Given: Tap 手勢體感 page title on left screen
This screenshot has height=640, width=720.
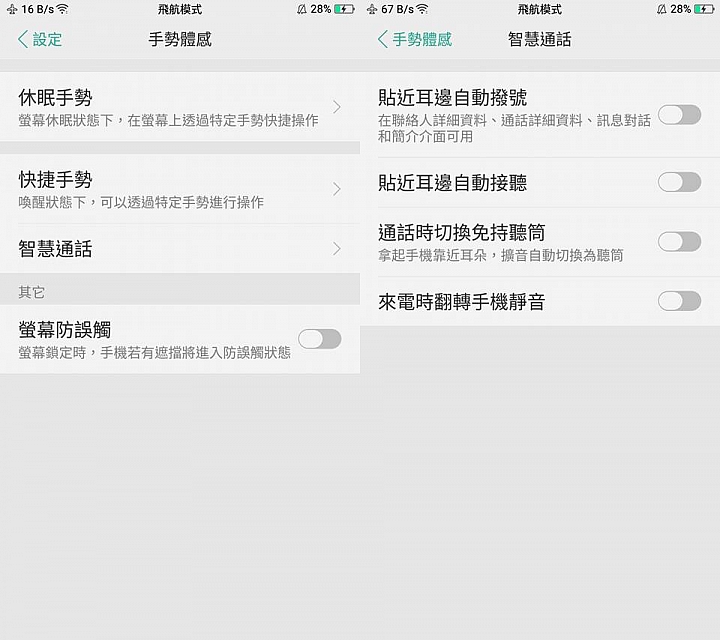Looking at the screenshot, I should pyautogui.click(x=180, y=39).
